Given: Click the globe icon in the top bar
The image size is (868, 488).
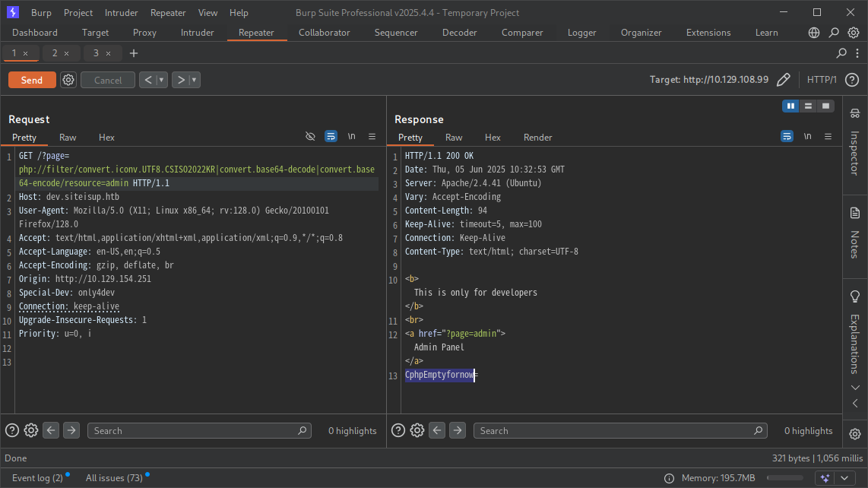Looking at the screenshot, I should tap(814, 33).
